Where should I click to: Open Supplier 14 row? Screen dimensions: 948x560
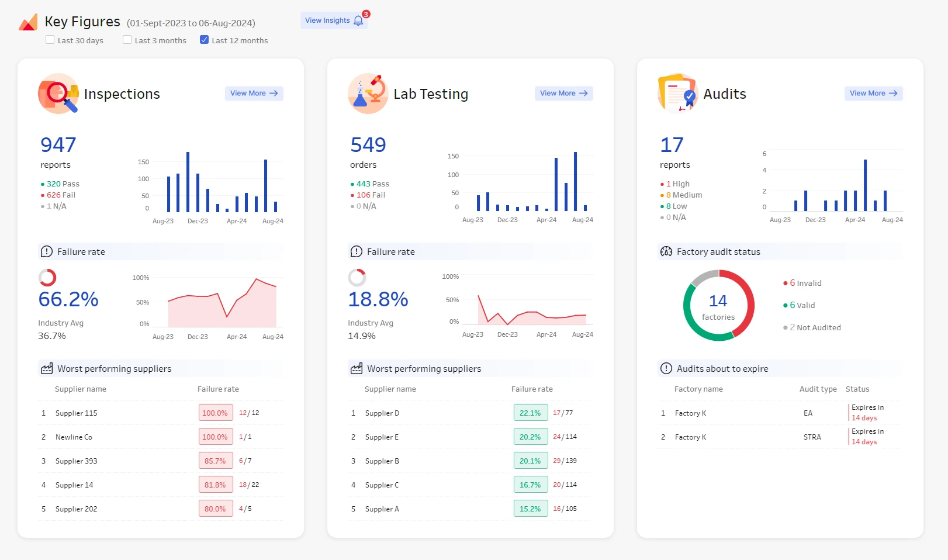(161, 485)
